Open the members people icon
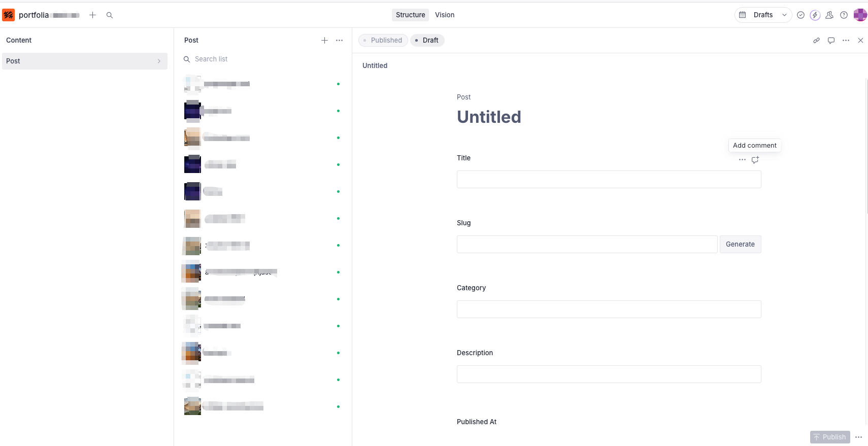The height and width of the screenshot is (446, 868). click(x=829, y=15)
